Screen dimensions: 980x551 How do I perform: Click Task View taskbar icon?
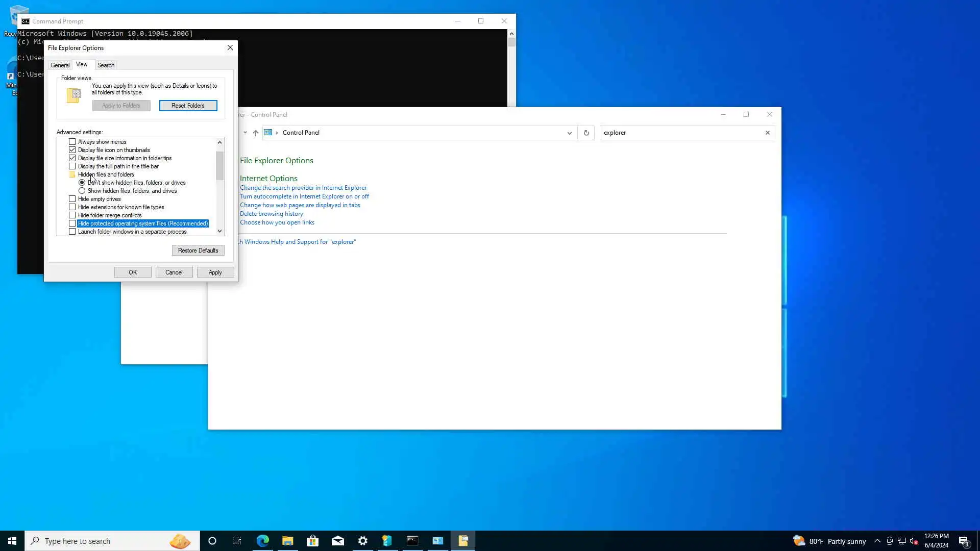tap(237, 541)
